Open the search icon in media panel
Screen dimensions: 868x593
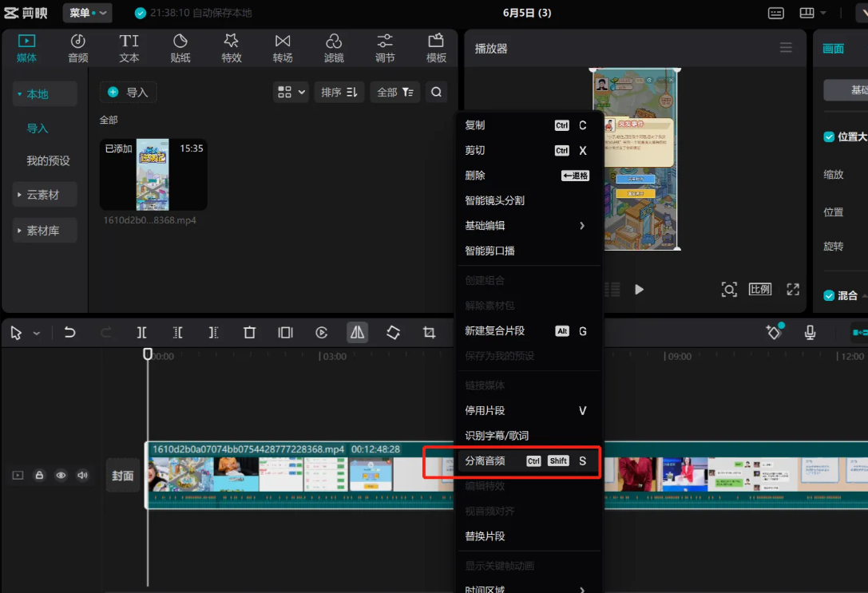click(436, 93)
